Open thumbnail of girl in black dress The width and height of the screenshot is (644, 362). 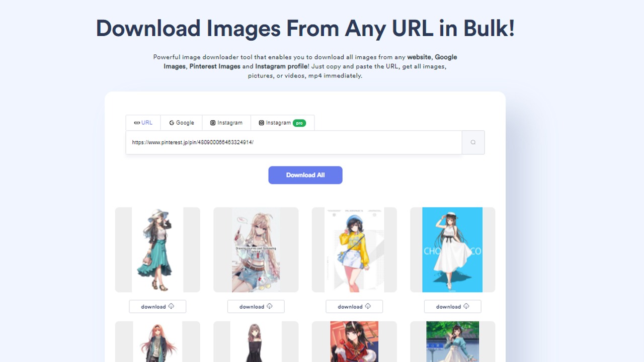coord(256,342)
